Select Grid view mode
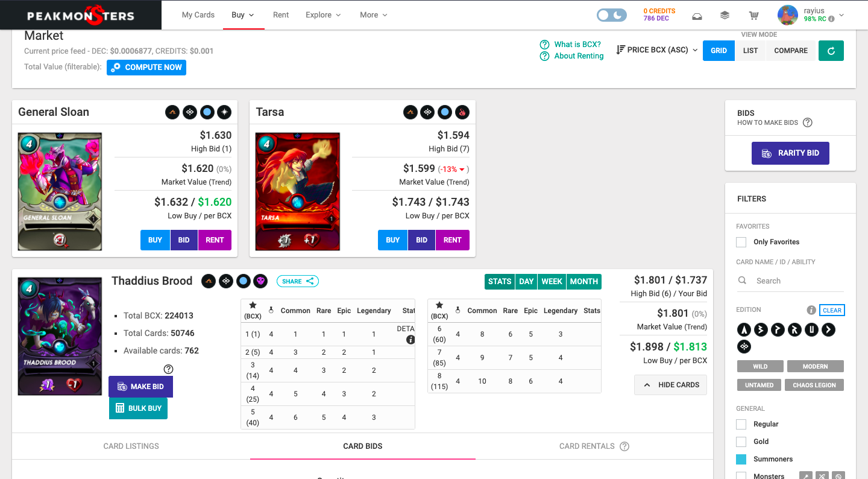Image resolution: width=868 pixels, height=479 pixels. click(x=719, y=51)
